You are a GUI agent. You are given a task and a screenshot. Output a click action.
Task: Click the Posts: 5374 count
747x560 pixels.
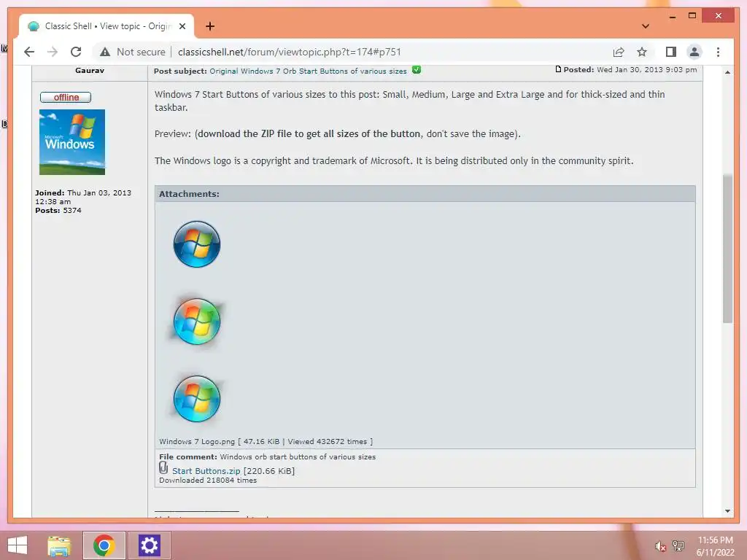pyautogui.click(x=58, y=211)
